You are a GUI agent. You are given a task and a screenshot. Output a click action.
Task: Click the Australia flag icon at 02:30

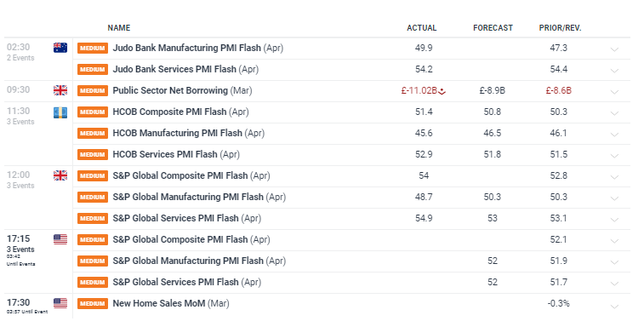pos(60,48)
